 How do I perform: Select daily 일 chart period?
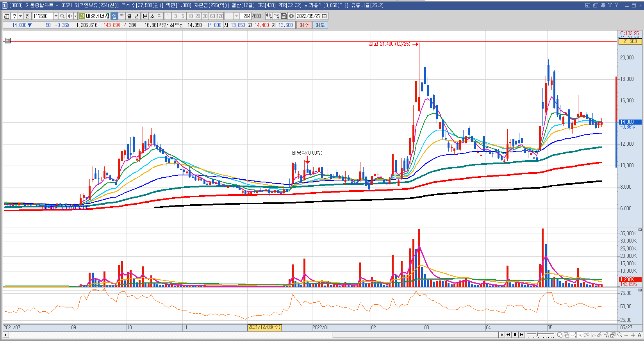pyautogui.click(x=114, y=16)
